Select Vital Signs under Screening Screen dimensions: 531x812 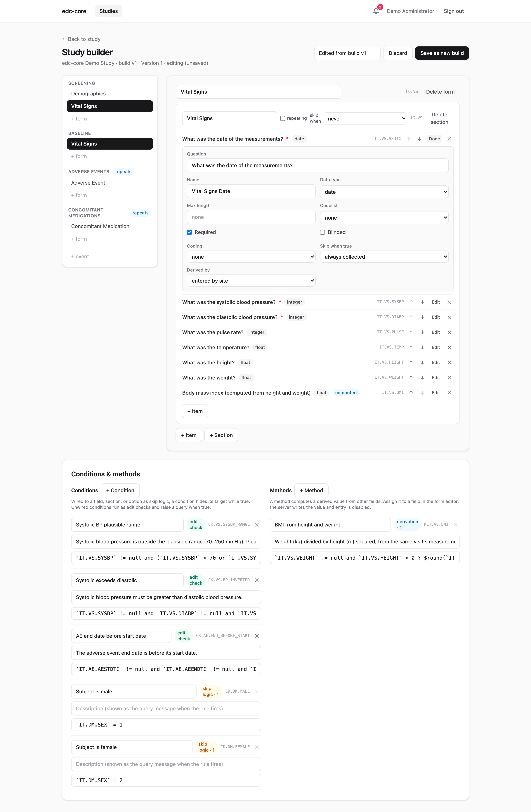pyautogui.click(x=110, y=106)
